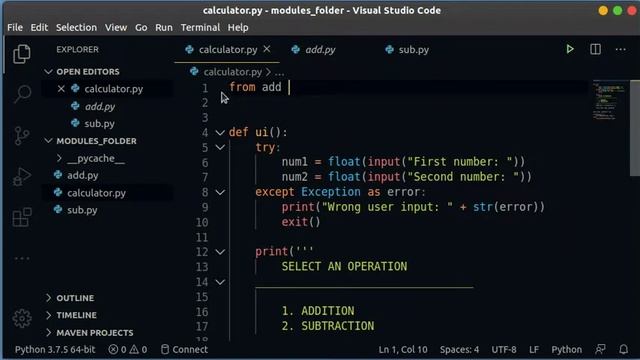
Task: Change indentation via Spaces: 4
Action: point(459,349)
